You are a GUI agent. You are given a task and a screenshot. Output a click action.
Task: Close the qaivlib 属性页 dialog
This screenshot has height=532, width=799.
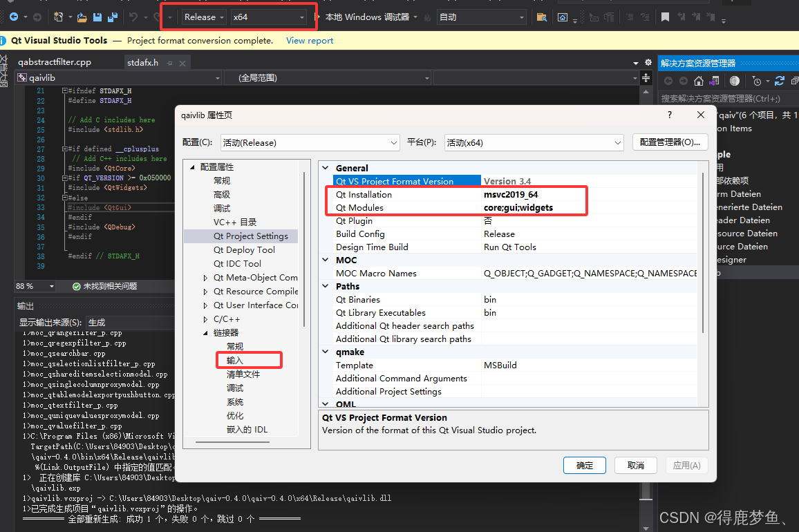tap(701, 115)
